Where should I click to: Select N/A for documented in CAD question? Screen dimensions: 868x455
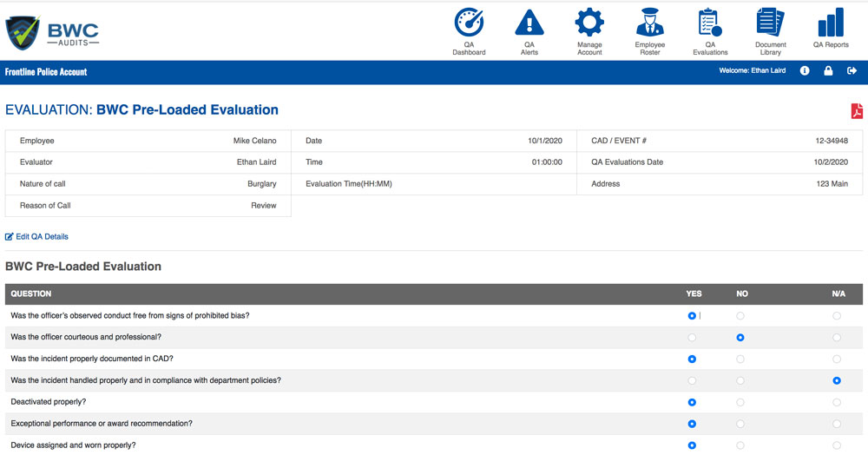pos(837,359)
